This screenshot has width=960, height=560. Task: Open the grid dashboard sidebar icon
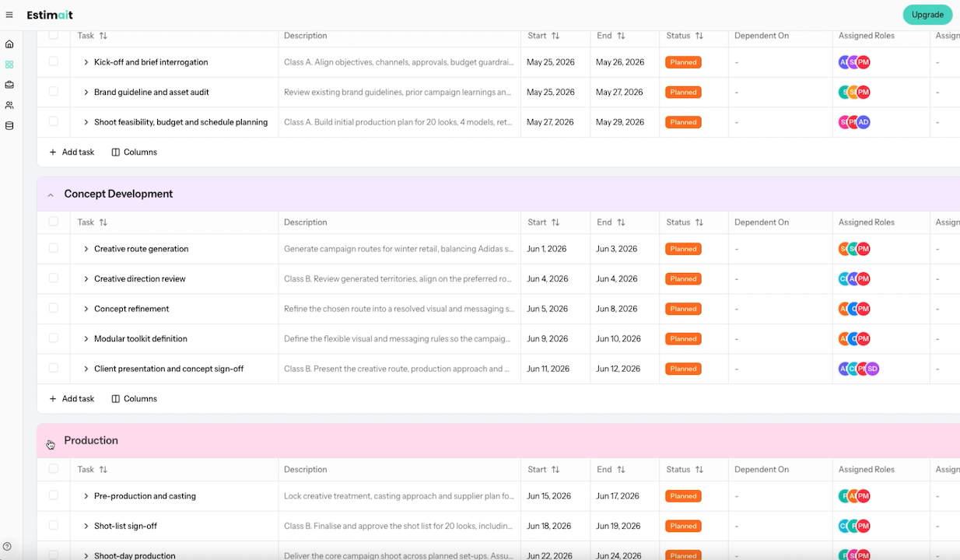(x=9, y=65)
